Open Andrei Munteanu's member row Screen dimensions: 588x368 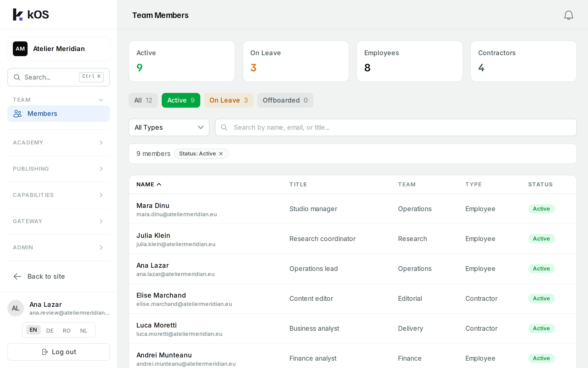pos(353,356)
